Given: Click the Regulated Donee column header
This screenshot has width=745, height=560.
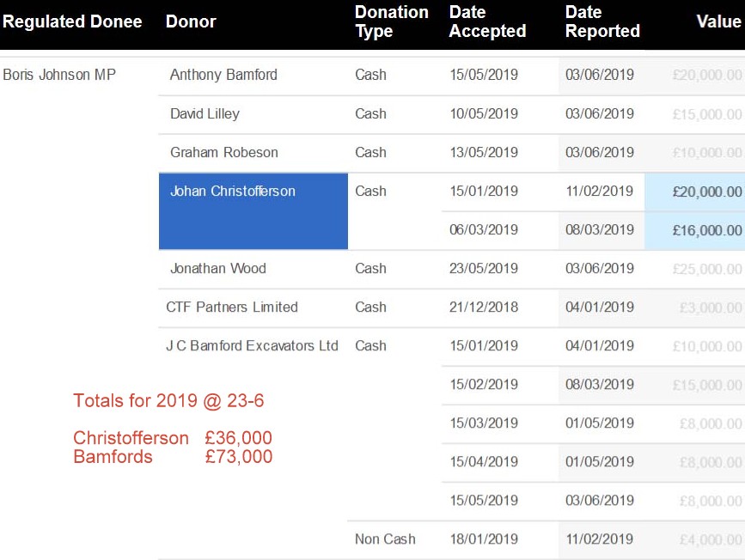Looking at the screenshot, I should point(72,21).
